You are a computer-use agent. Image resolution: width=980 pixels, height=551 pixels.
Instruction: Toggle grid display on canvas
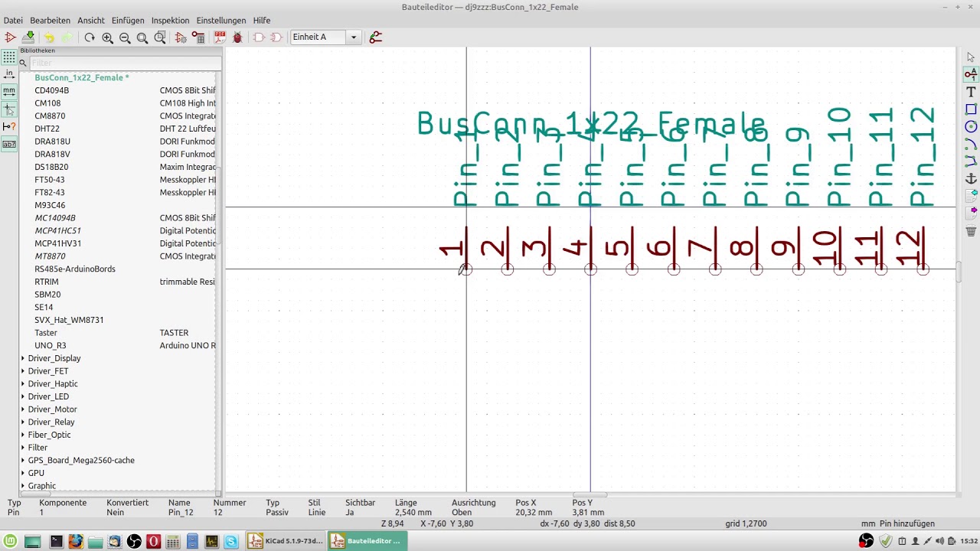coord(9,57)
